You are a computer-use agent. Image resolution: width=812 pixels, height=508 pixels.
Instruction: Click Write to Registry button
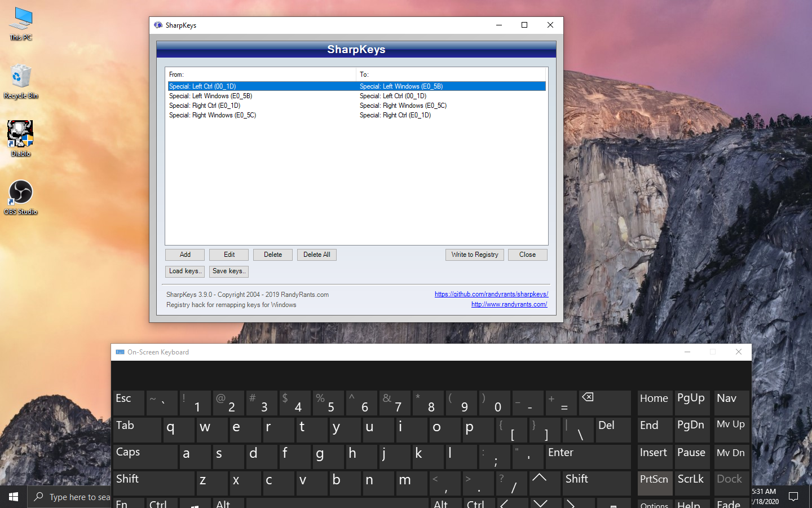tap(475, 255)
